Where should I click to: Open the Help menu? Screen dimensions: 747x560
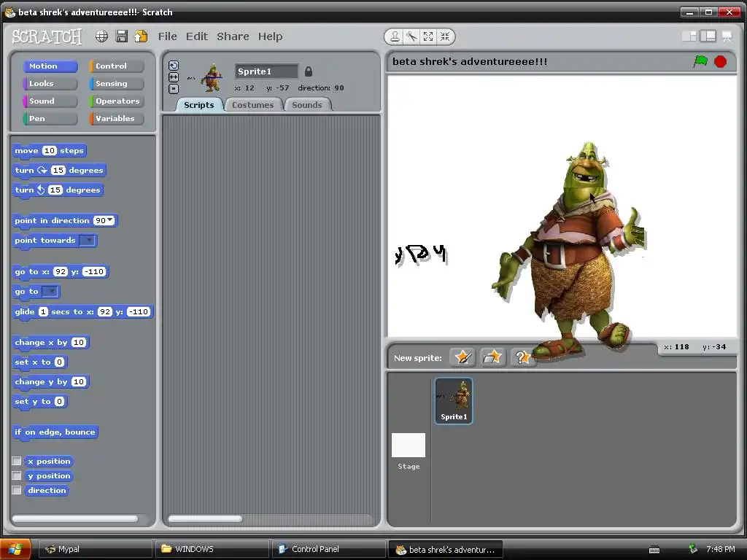pos(270,36)
